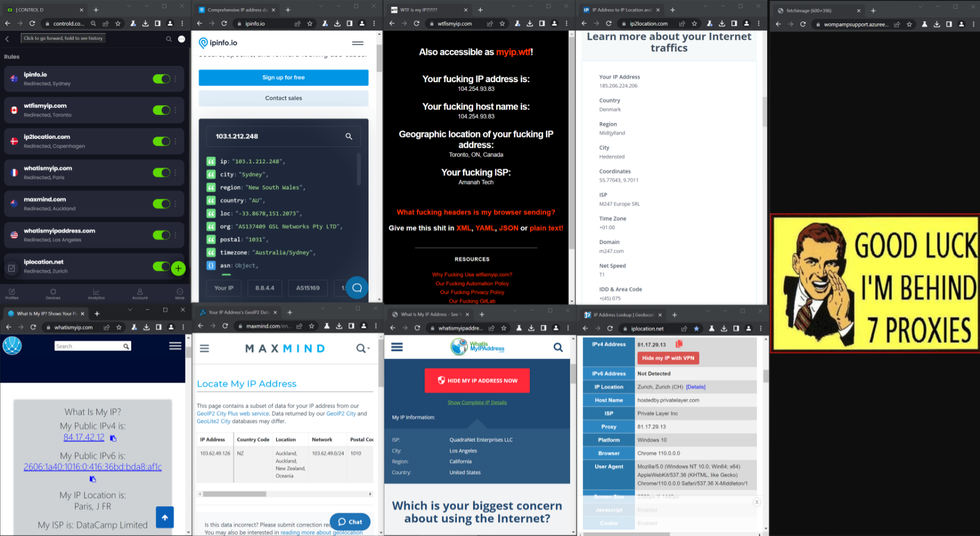Open the WhatIsMyIPAddress search magnifier
The image size is (980, 536).
[x=558, y=347]
